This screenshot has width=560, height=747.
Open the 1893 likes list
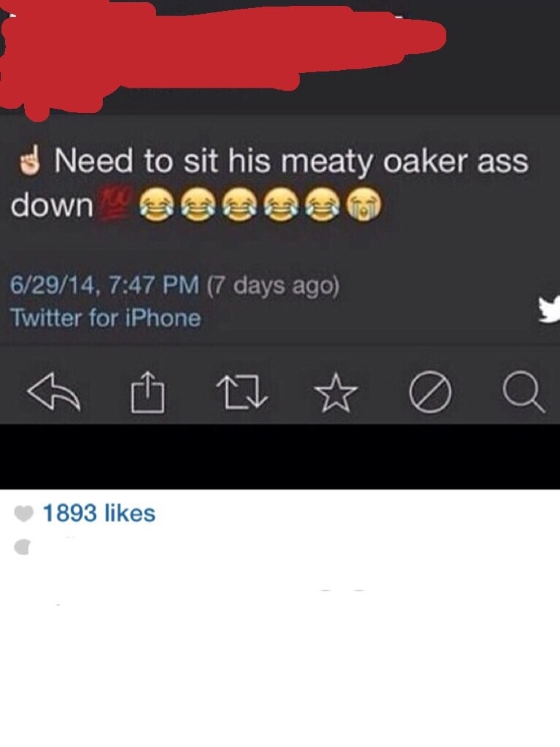(99, 513)
